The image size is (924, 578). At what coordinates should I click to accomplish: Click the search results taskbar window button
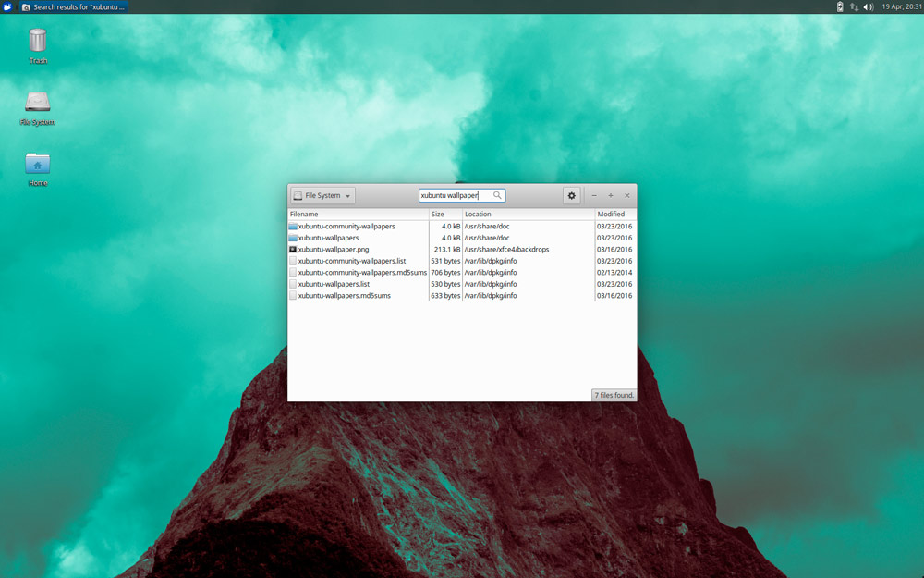[x=74, y=6]
